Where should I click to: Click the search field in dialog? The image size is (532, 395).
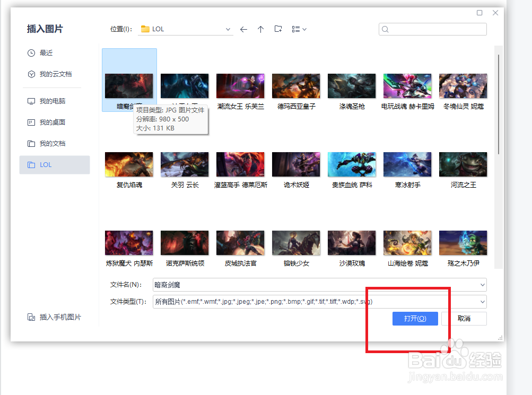click(x=433, y=29)
